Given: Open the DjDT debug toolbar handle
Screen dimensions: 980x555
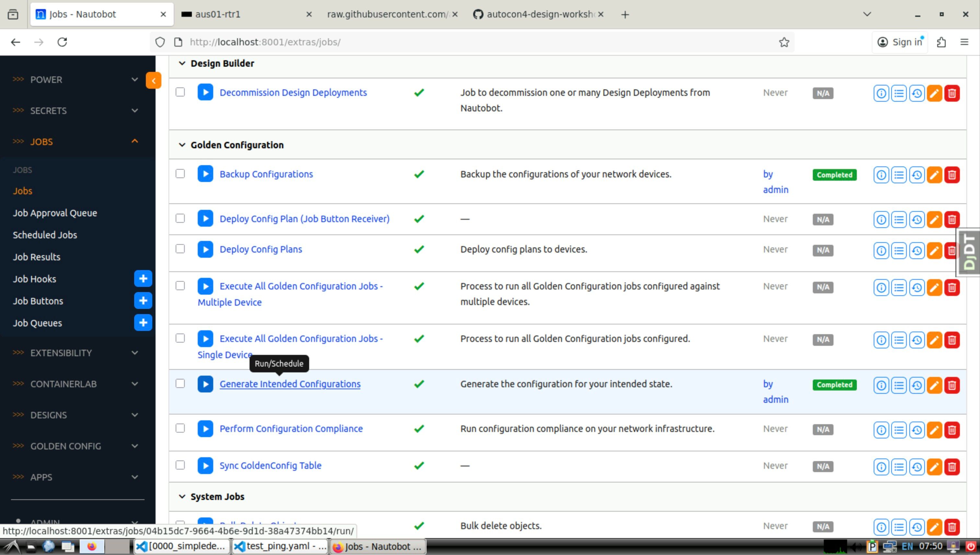Looking at the screenshot, I should [969, 252].
